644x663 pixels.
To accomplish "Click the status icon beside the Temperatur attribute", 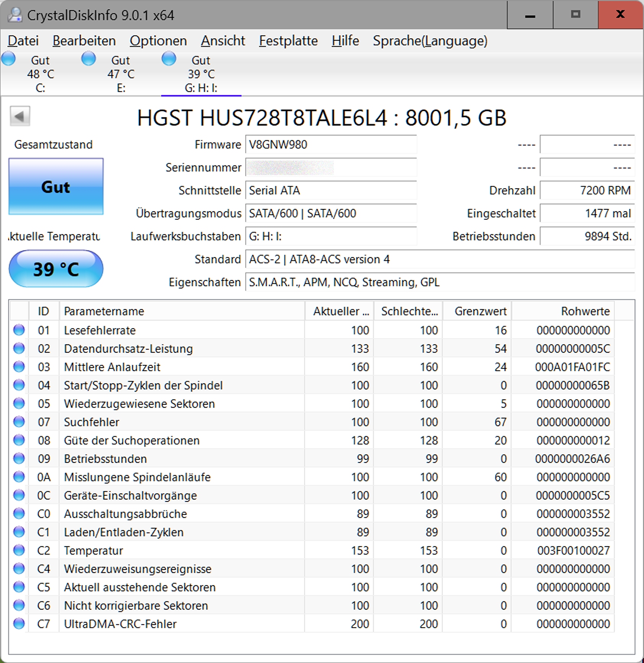I will click(x=18, y=550).
